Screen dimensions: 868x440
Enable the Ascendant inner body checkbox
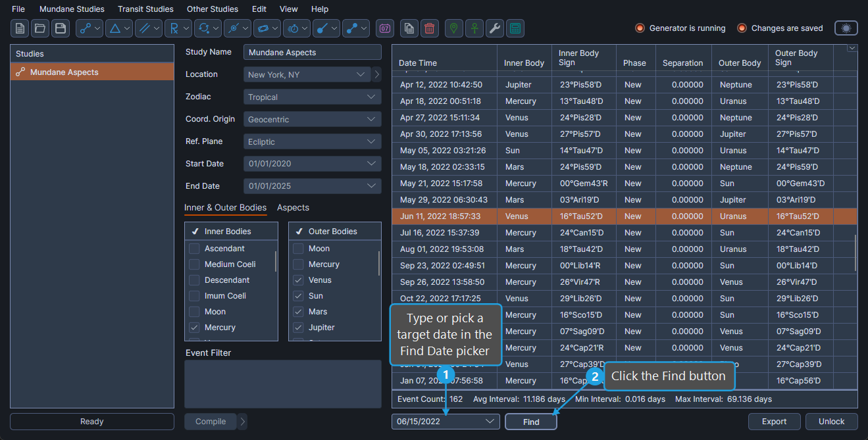[x=194, y=249]
